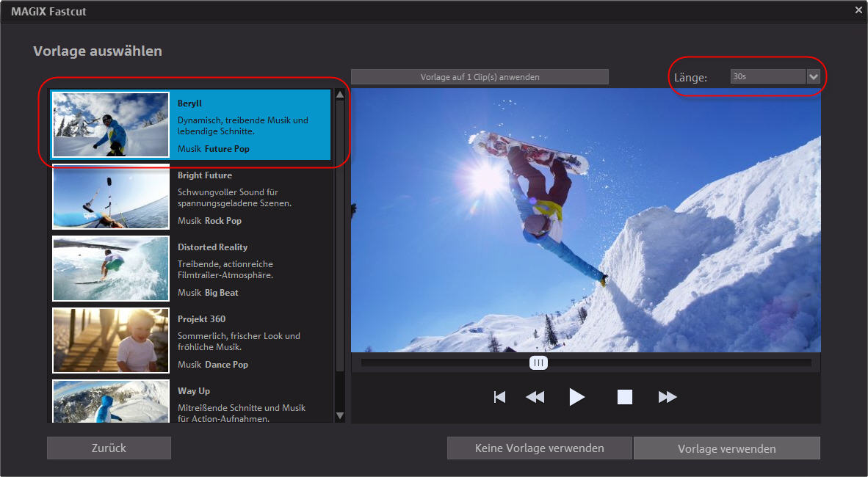The width and height of the screenshot is (868, 477).
Task: Click Keine Vorlage verwenden
Action: (x=540, y=448)
